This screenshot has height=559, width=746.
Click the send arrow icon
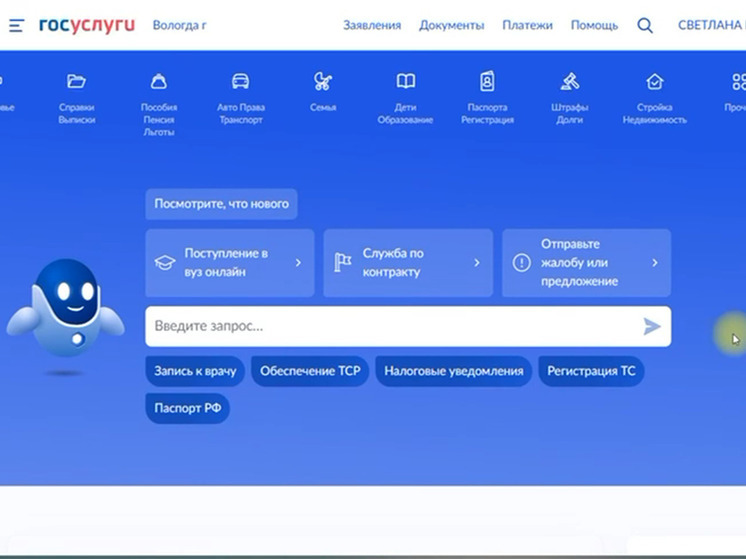tap(652, 326)
